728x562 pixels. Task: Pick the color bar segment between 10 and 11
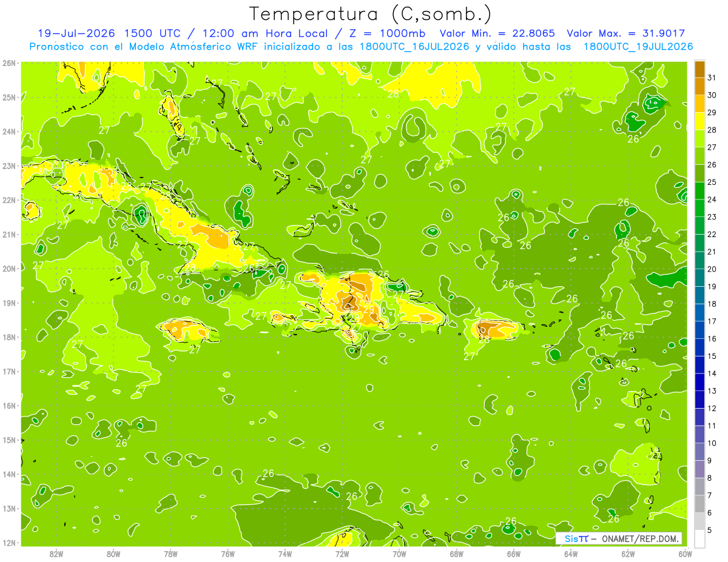[699, 434]
